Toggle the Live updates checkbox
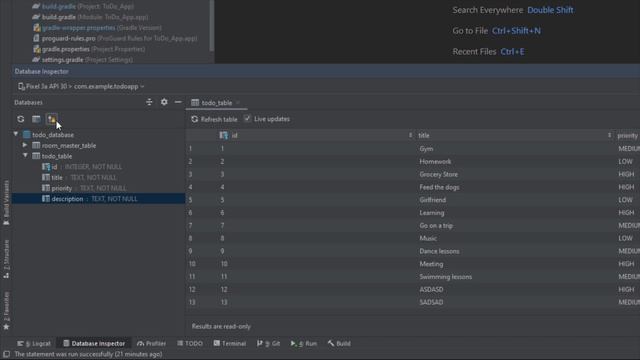The image size is (640, 360). pyautogui.click(x=247, y=119)
